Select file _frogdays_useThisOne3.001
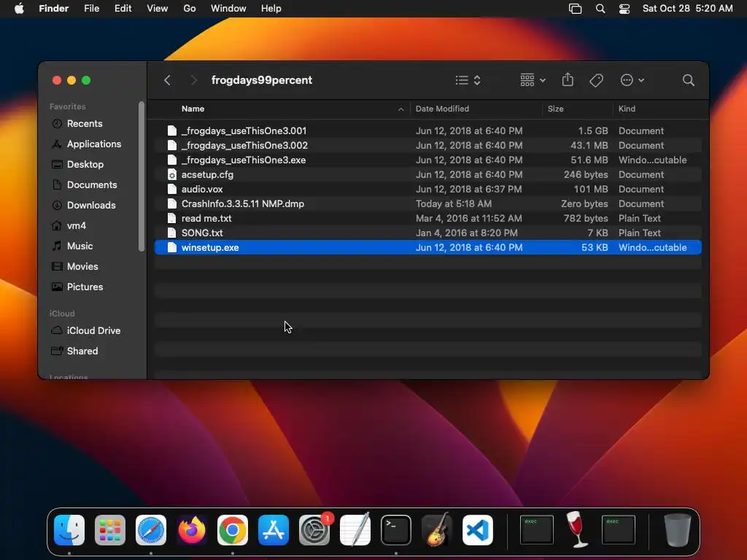 click(x=427, y=131)
